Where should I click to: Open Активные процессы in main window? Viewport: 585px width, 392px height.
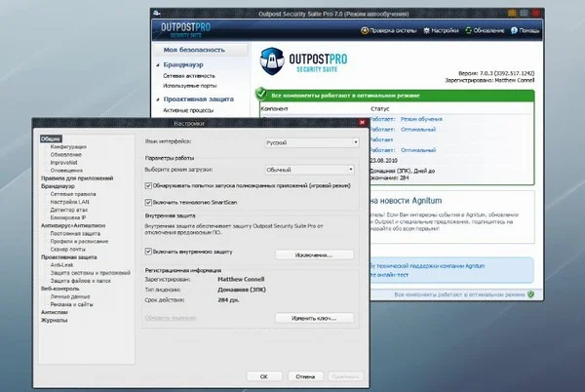(x=188, y=110)
